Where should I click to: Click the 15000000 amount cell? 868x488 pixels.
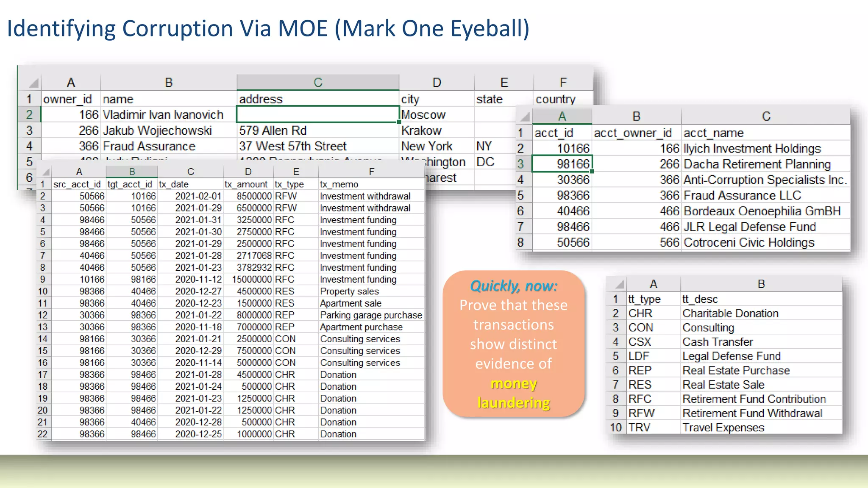click(248, 279)
